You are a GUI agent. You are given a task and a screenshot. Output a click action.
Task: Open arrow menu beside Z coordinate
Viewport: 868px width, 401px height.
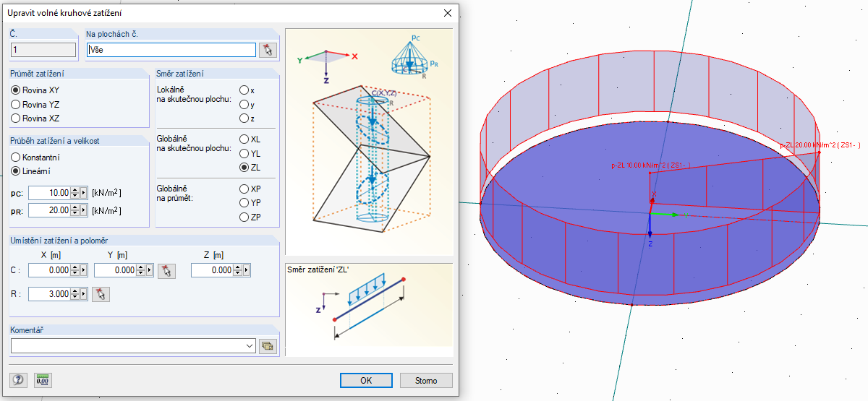pos(246,270)
